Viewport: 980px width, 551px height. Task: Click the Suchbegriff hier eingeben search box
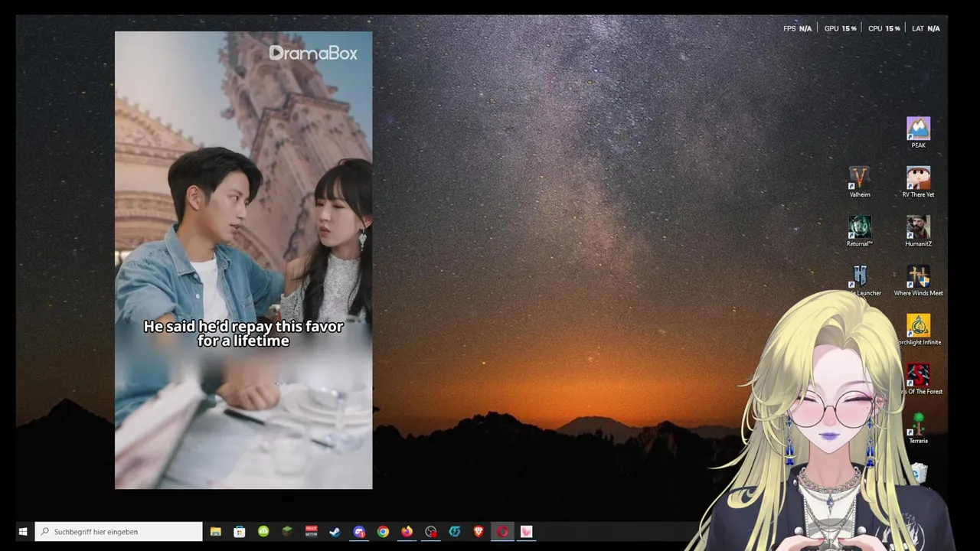pos(119,531)
